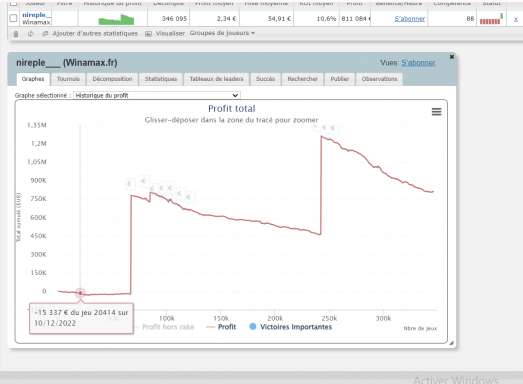This screenshot has width=523, height=384.
Task: Close the nireple_ details panel
Action: point(452,57)
